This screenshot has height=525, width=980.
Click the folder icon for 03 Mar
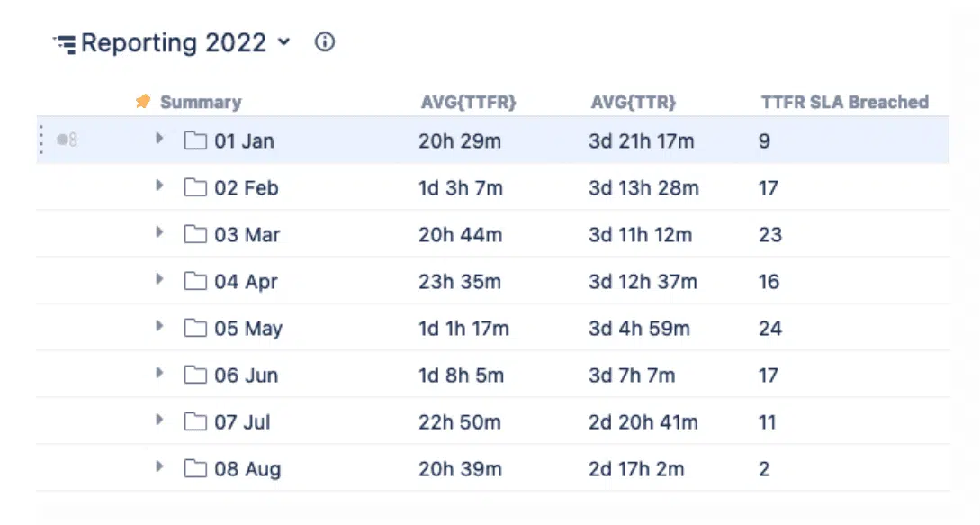coord(195,234)
